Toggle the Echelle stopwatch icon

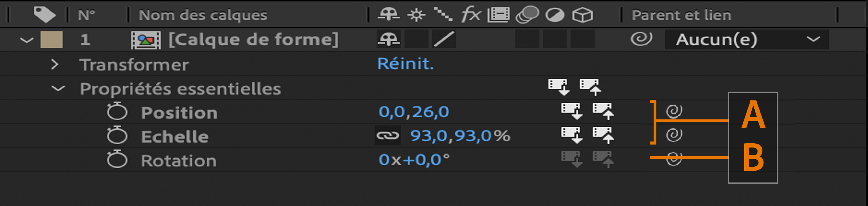pyautogui.click(x=117, y=136)
